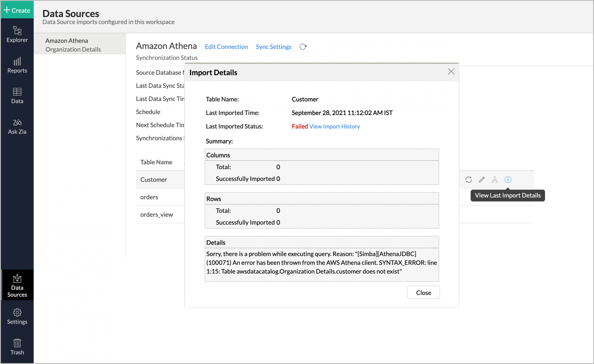
Task: Click the Details section header
Action: pos(322,242)
